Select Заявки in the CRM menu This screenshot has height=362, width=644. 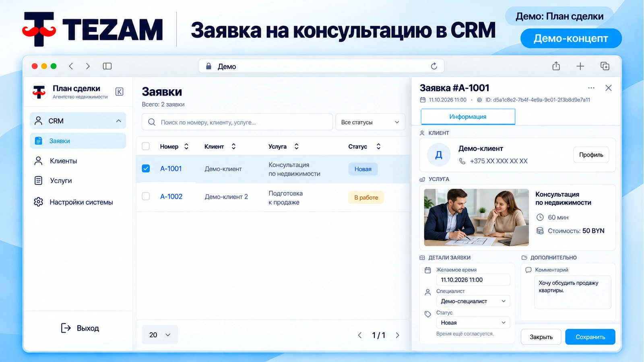[x=78, y=141]
